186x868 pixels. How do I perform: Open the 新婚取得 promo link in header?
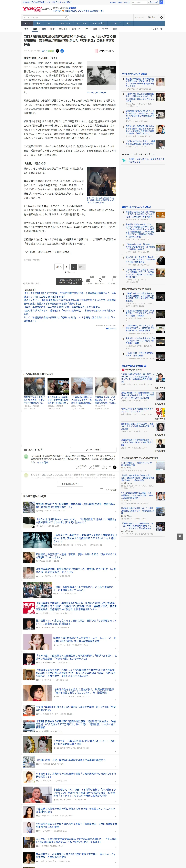coord(72,8)
